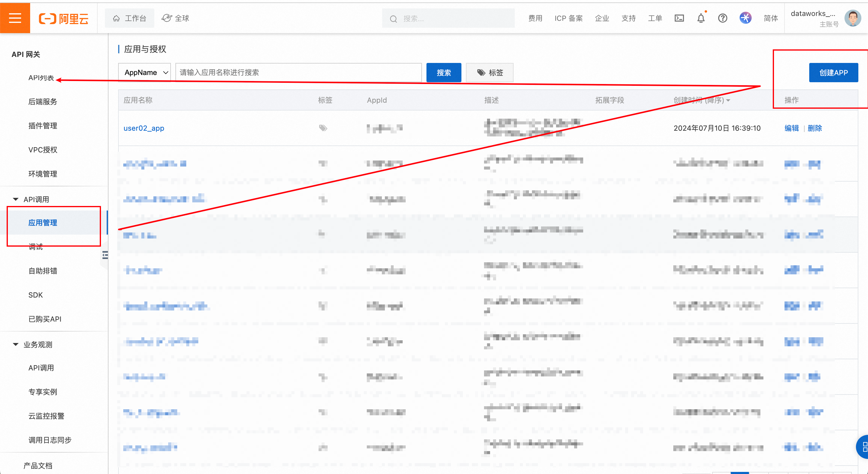
Task: Click the Alibaba Cloud logo
Action: click(64, 18)
